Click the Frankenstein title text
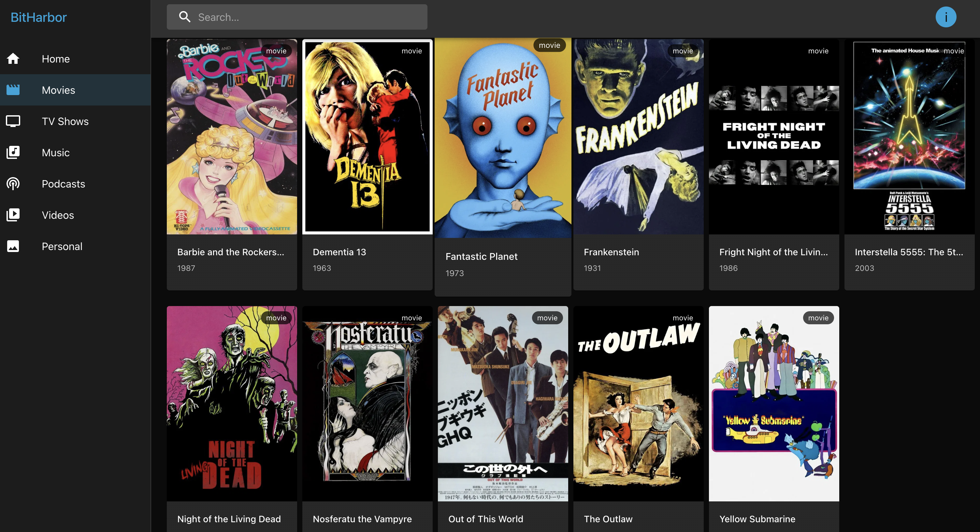Screen dimensions: 980x532 (x=611, y=252)
